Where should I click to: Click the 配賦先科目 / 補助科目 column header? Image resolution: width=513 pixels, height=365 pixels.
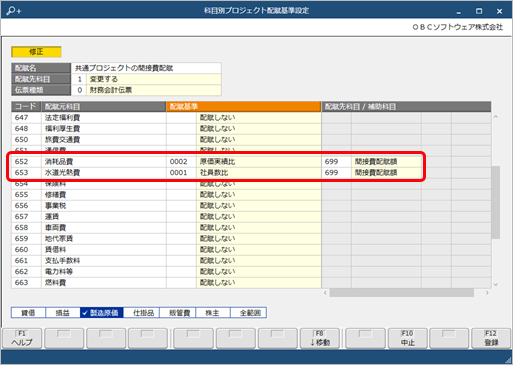click(x=406, y=107)
